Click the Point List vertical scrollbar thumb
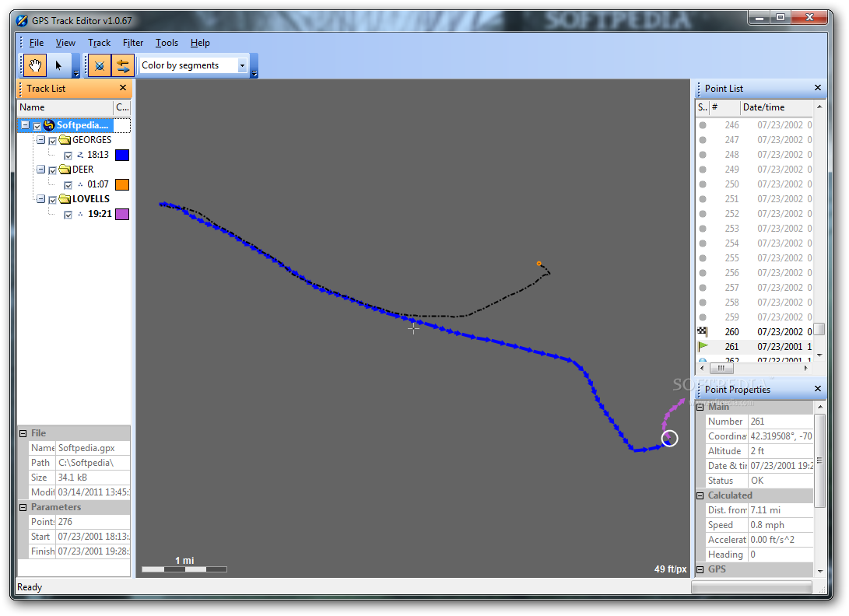849x616 pixels. [819, 329]
